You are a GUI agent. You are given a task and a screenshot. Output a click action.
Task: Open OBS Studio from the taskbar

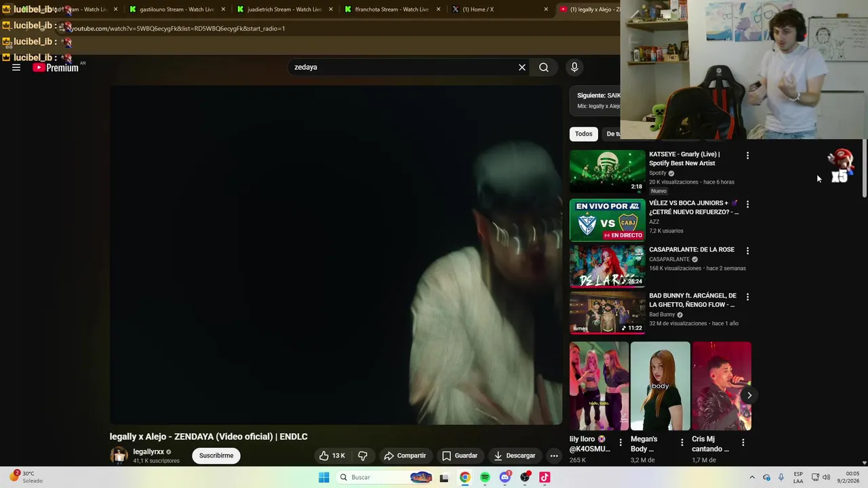525,477
